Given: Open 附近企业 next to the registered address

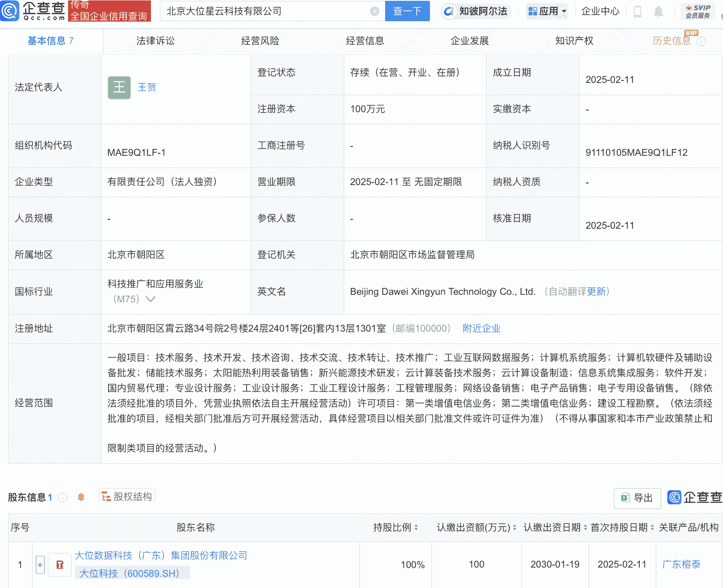Looking at the screenshot, I should (481, 328).
